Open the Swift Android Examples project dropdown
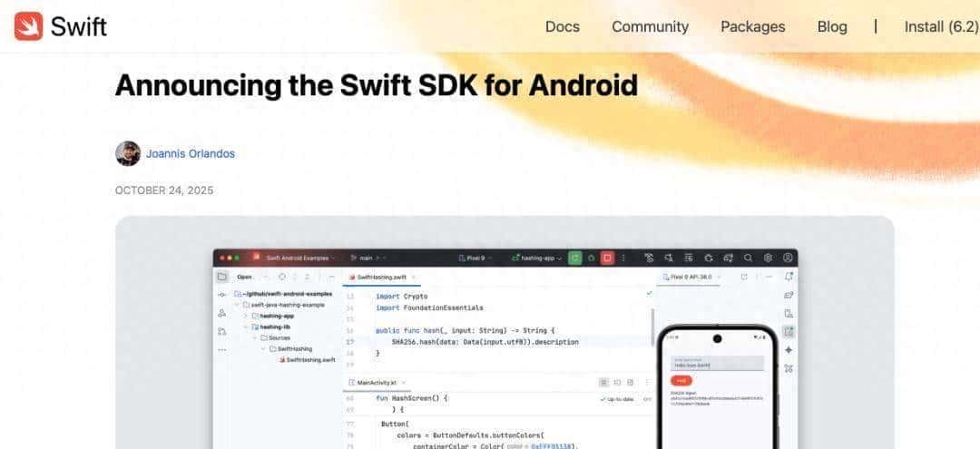980x449 pixels. click(300, 258)
